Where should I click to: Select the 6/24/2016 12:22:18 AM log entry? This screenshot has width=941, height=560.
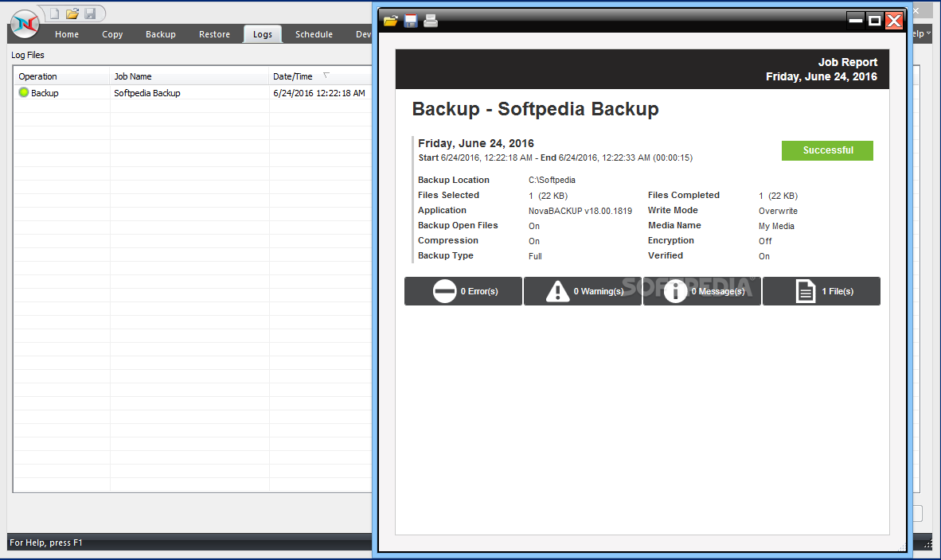[319, 93]
